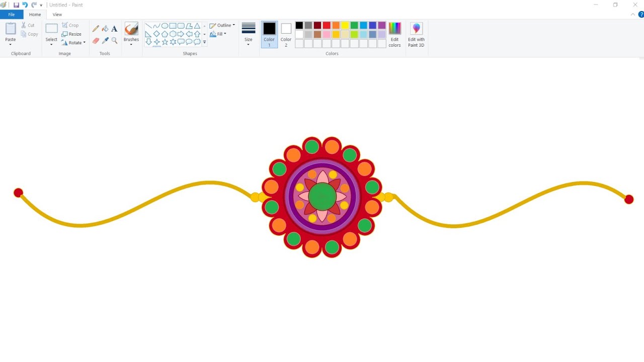
Task: Select the Color picker eyedropper tool
Action: click(105, 41)
